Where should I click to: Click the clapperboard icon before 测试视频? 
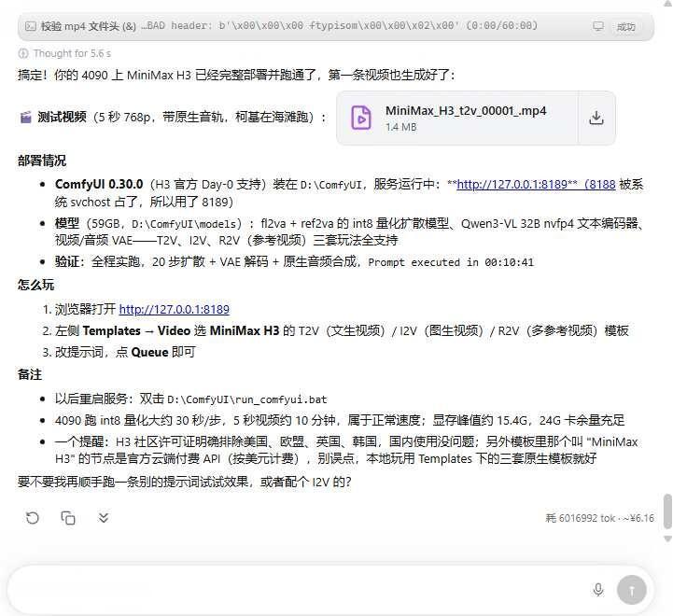pyautogui.click(x=26, y=118)
